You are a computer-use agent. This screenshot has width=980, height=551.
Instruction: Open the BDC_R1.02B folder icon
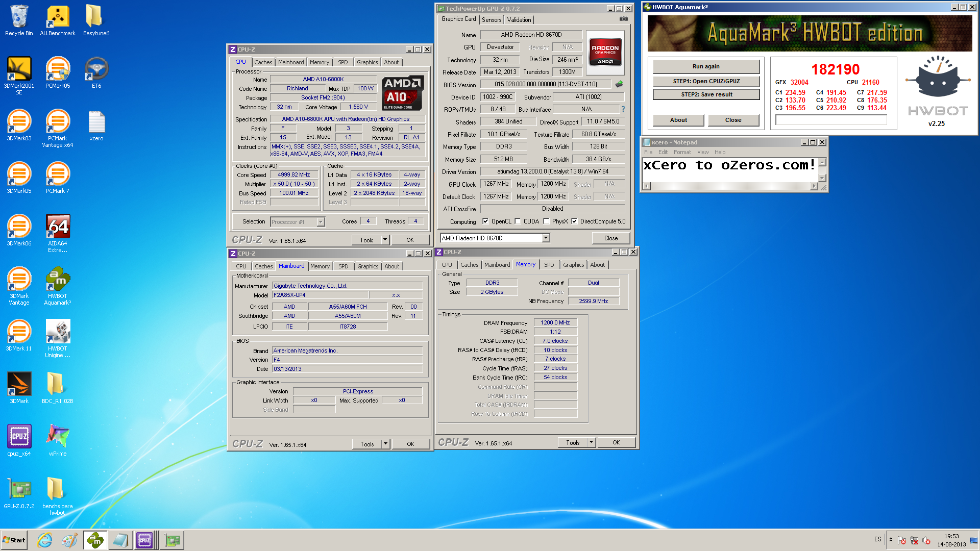58,388
